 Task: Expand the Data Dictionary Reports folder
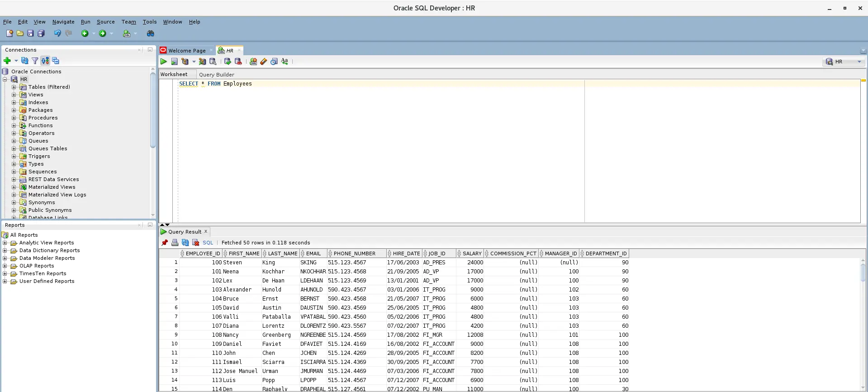click(x=5, y=250)
